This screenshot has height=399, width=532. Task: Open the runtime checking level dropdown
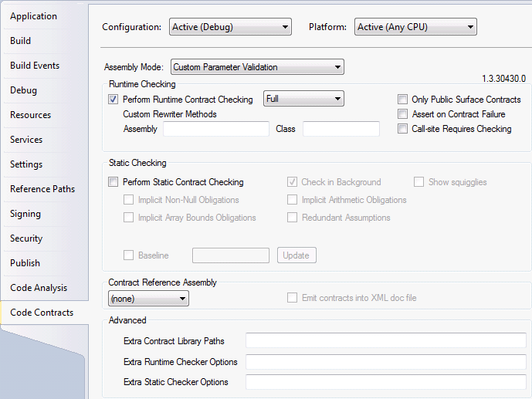pos(303,99)
